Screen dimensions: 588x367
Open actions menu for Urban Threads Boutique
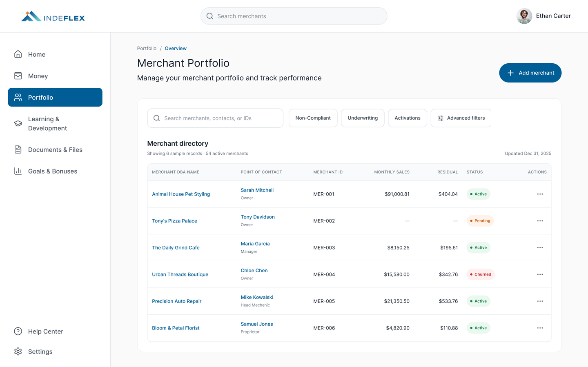point(540,274)
